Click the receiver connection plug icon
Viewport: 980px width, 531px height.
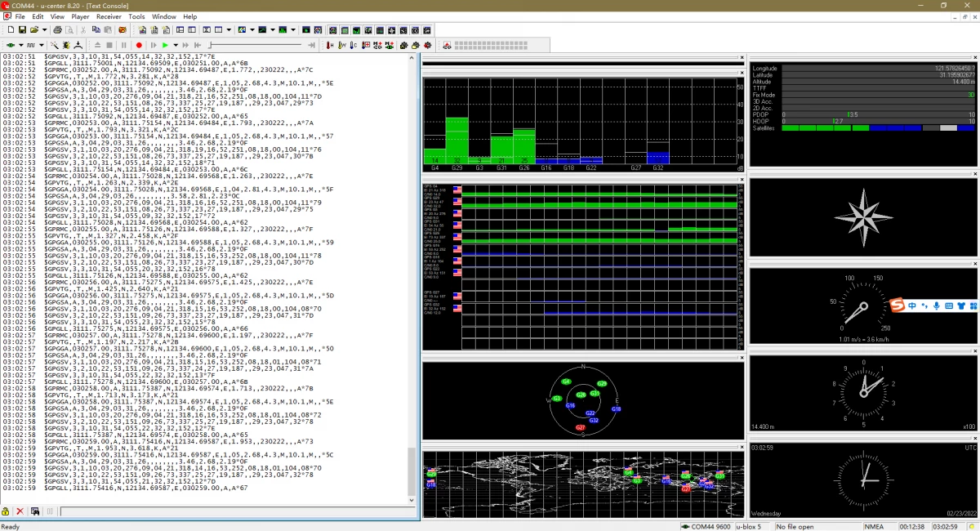[11, 45]
